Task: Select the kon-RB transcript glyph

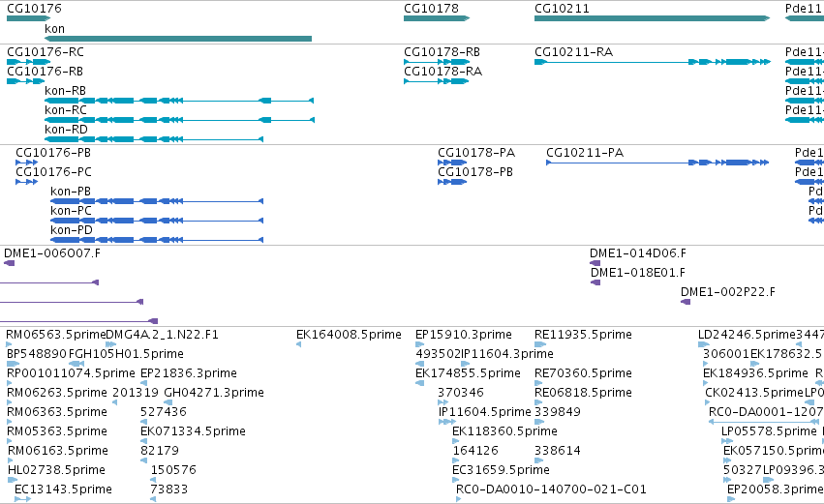Action: point(179,101)
